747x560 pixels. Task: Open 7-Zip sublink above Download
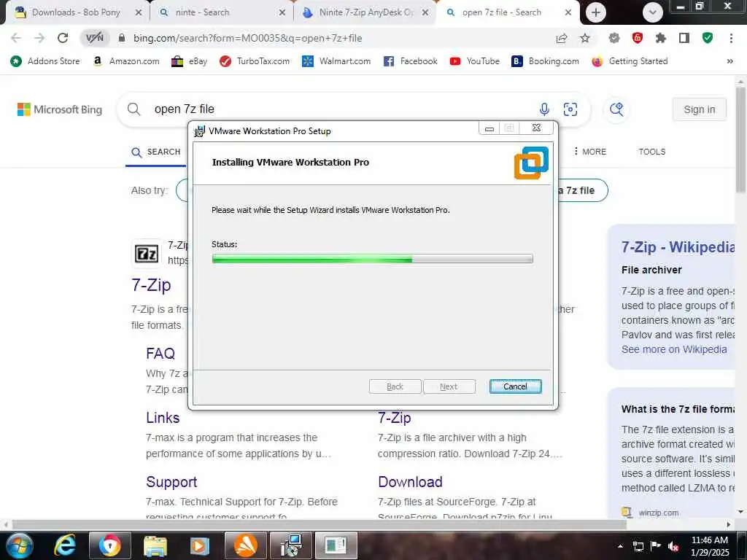(395, 418)
